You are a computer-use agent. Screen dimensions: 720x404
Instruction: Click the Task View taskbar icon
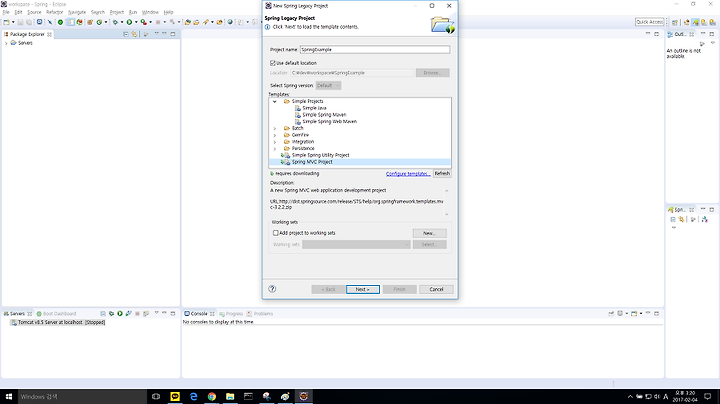click(x=156, y=396)
